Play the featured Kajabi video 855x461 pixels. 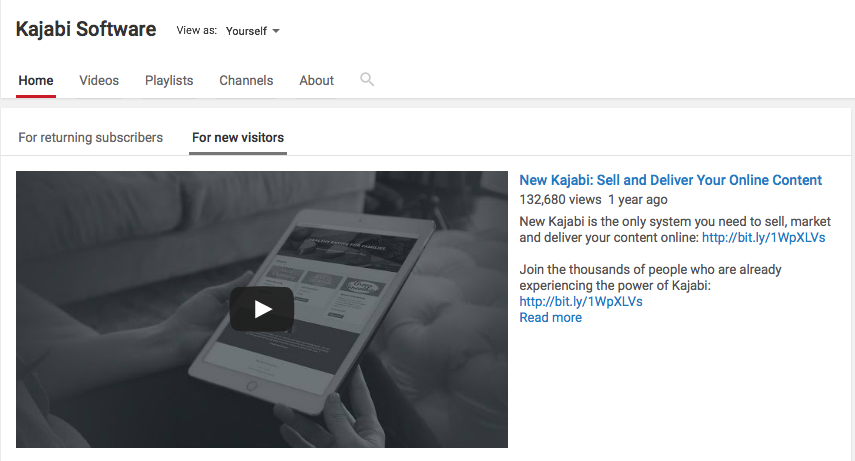(262, 309)
